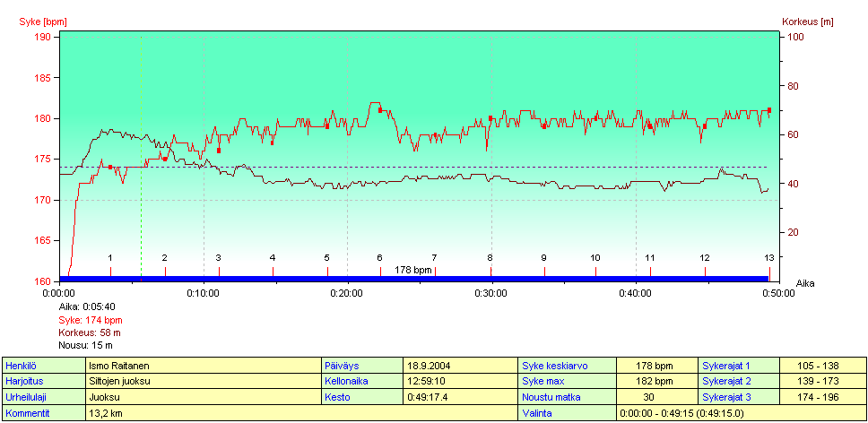Select the Sykerajat 3 range 174 - 196
The image size is (868, 423).
pyautogui.click(x=822, y=397)
